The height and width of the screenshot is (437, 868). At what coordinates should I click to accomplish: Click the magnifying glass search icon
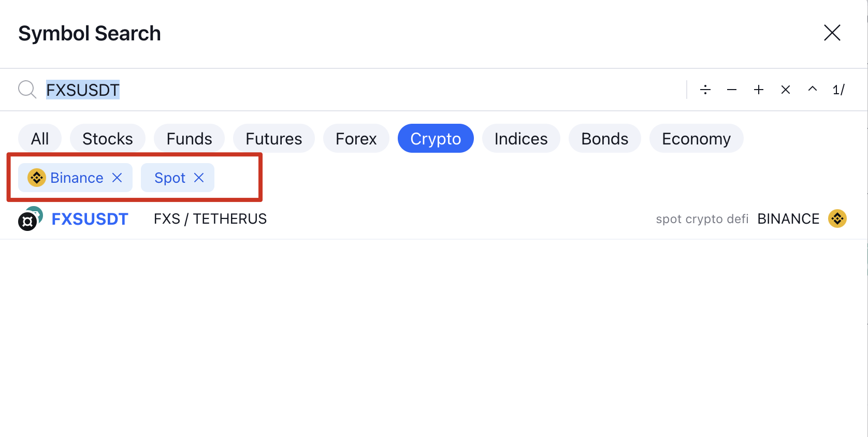click(26, 90)
